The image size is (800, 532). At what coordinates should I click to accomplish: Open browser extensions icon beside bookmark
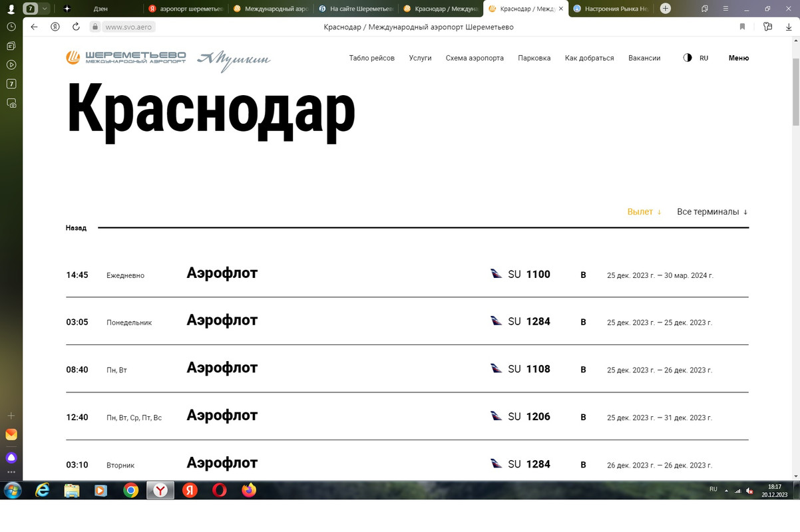pos(767,27)
